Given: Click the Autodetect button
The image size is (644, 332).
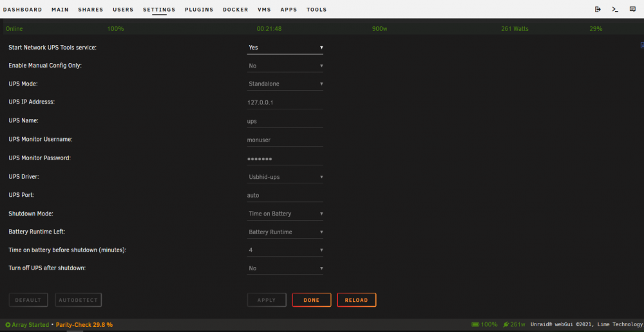Looking at the screenshot, I should click(x=79, y=300).
